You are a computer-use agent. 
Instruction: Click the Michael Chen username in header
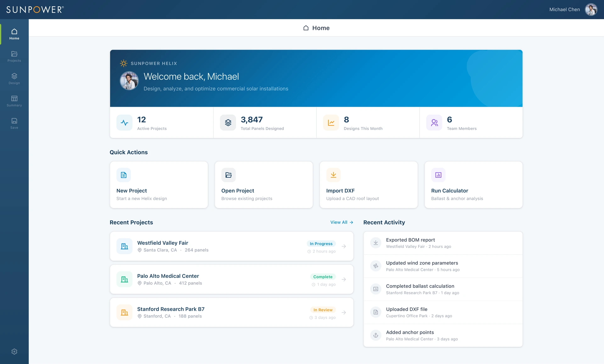point(564,10)
